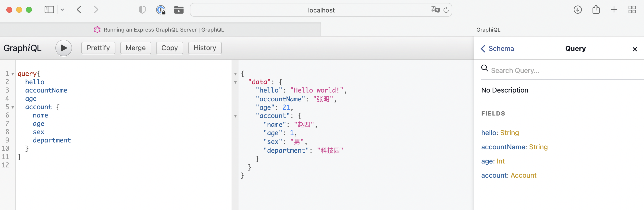
Task: Click the Prettify button
Action: [98, 48]
